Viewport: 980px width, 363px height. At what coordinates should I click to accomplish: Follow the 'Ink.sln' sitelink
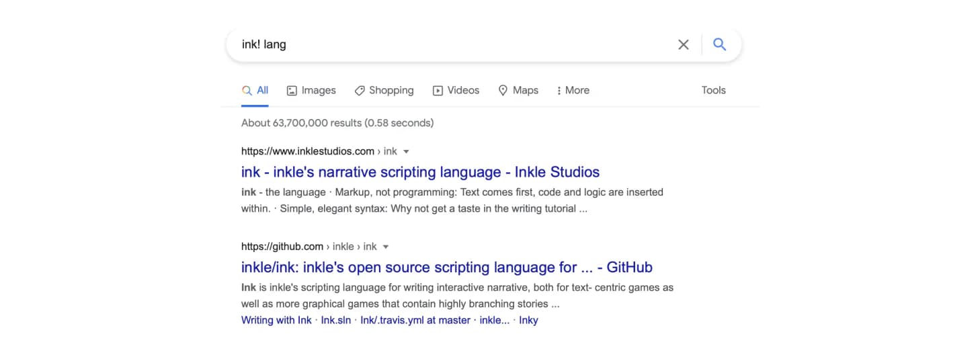pos(336,320)
